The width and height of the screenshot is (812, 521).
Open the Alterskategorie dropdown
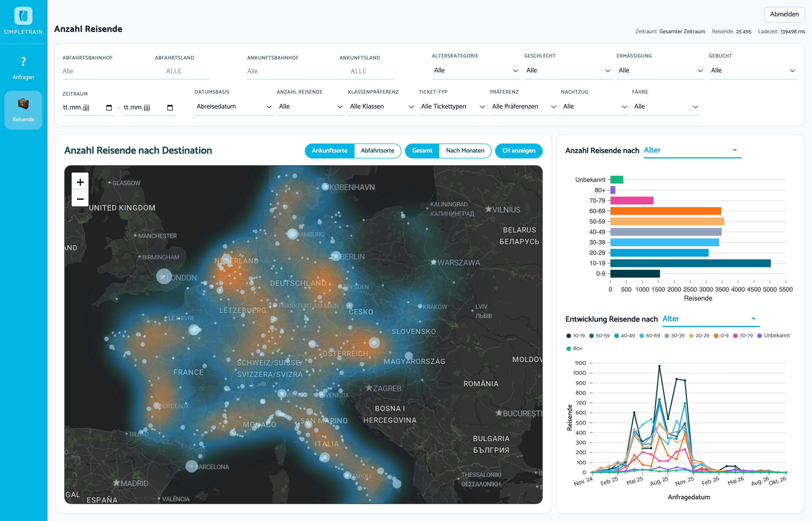coord(475,70)
